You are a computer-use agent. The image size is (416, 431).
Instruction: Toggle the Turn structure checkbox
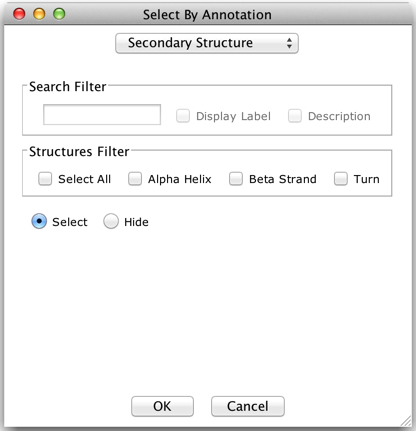coord(341,179)
